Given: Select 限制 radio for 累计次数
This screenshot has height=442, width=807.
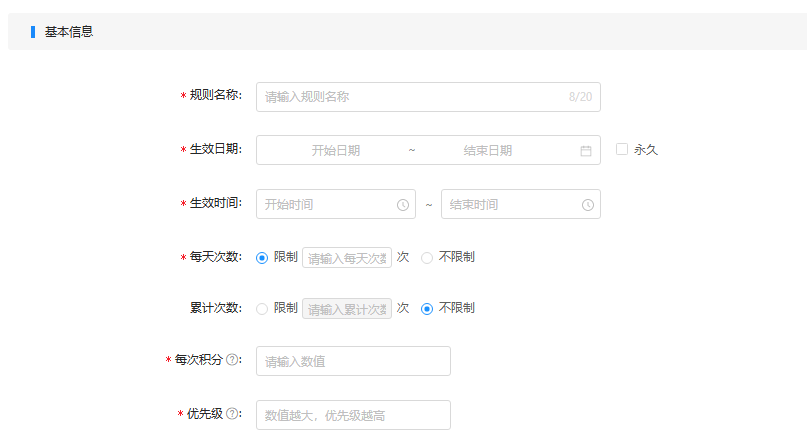Looking at the screenshot, I should (x=262, y=309).
